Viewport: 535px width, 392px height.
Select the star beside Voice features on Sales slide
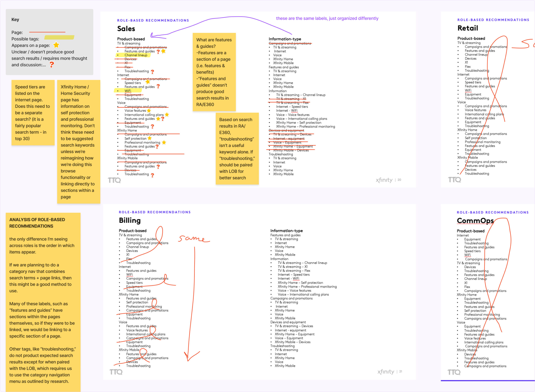coord(149,110)
